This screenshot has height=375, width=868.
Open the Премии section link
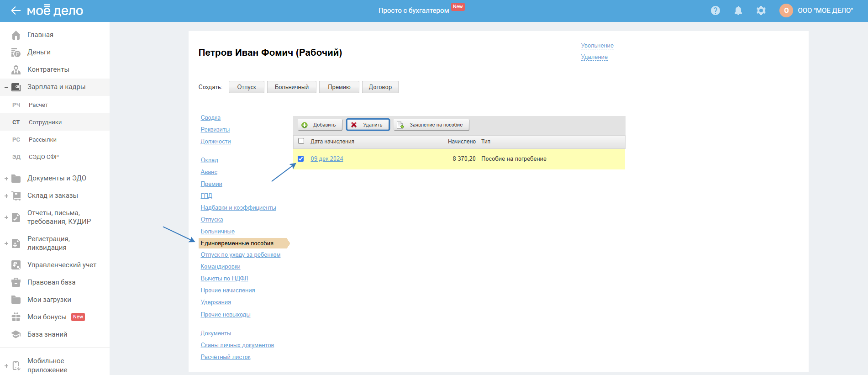pos(211,184)
